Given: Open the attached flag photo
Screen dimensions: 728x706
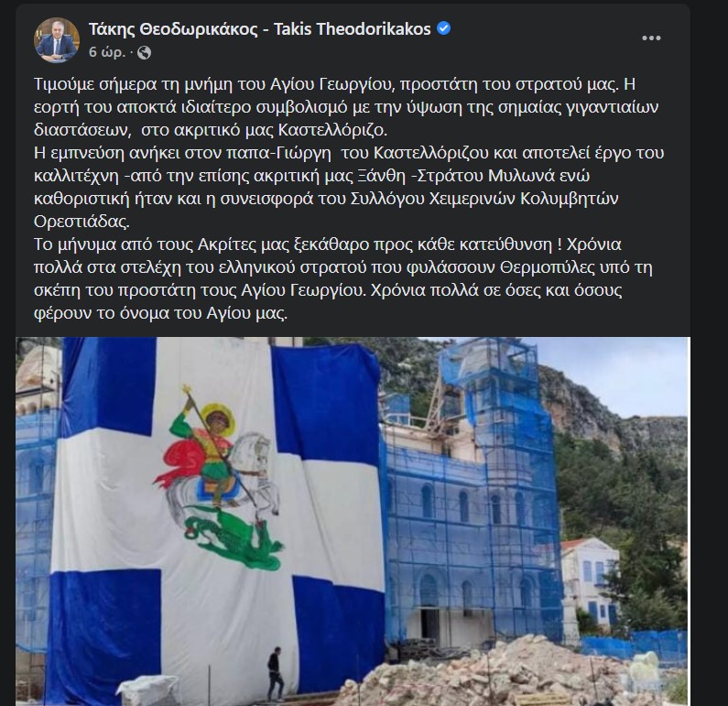Looking at the screenshot, I should tap(353, 521).
